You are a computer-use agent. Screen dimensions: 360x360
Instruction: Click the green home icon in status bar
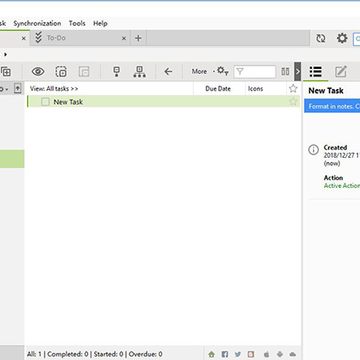point(211,354)
